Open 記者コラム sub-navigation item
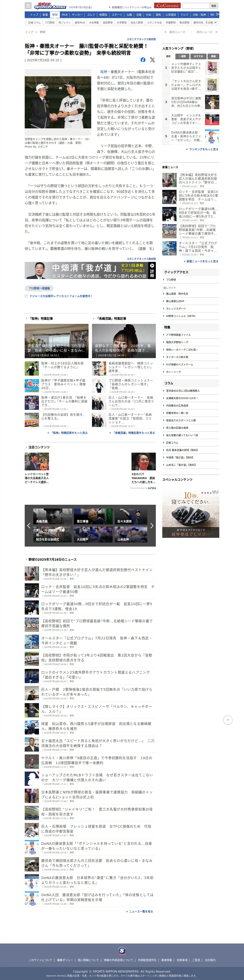Viewport: 244px width, 980px height. point(34,22)
